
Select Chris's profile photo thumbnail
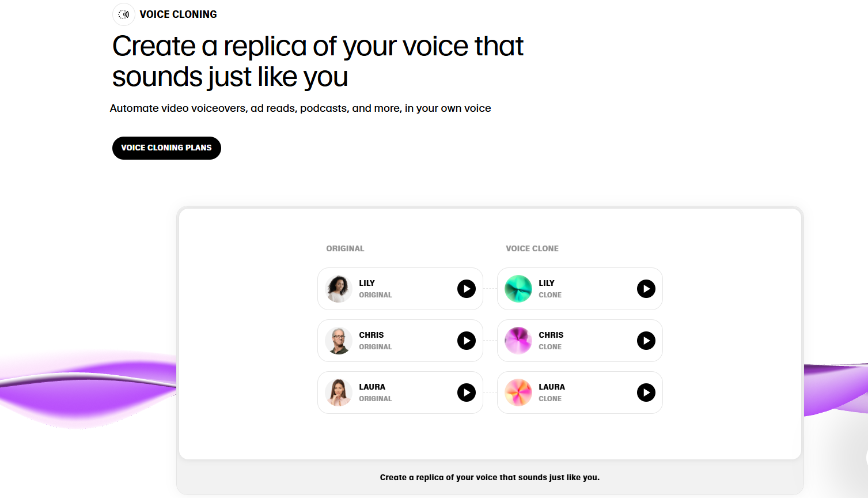pyautogui.click(x=338, y=341)
